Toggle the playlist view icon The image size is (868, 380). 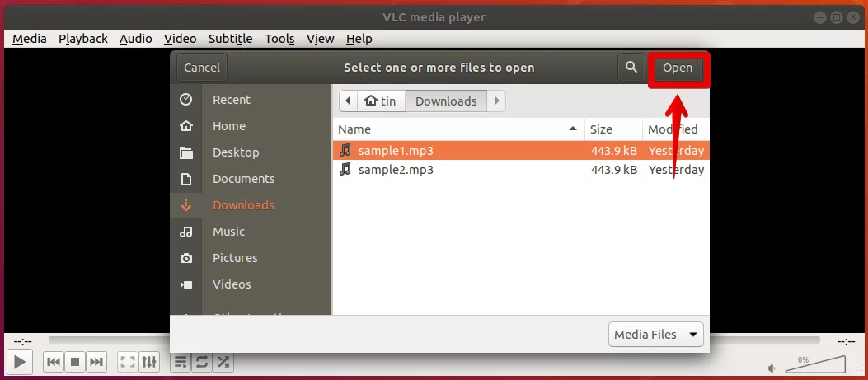(181, 362)
